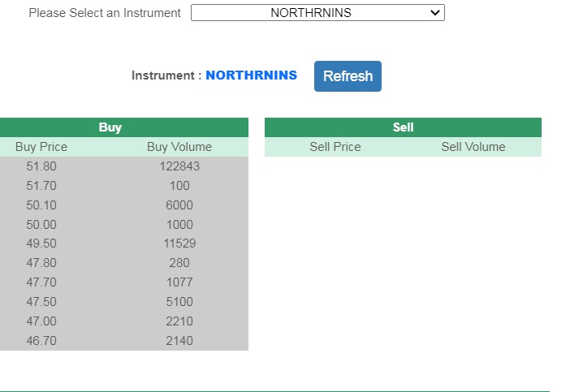Select the 11529 buy volume cell

179,243
